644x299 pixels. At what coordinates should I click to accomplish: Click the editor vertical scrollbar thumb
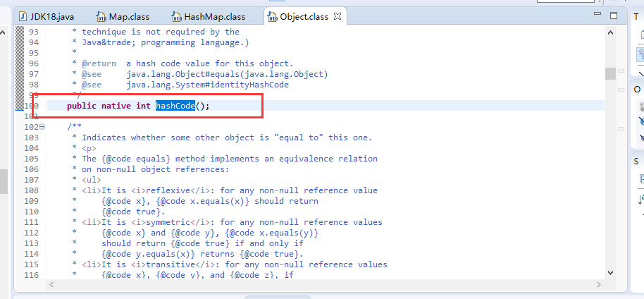pos(610,73)
